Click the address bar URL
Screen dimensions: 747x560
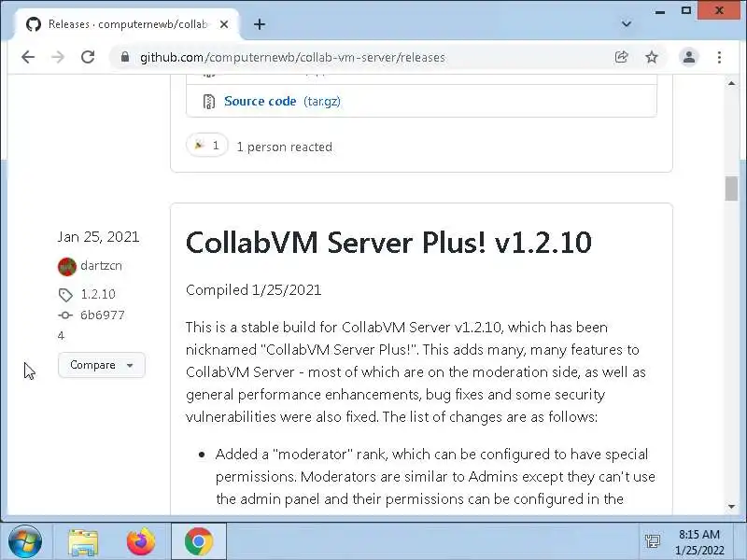(292, 57)
